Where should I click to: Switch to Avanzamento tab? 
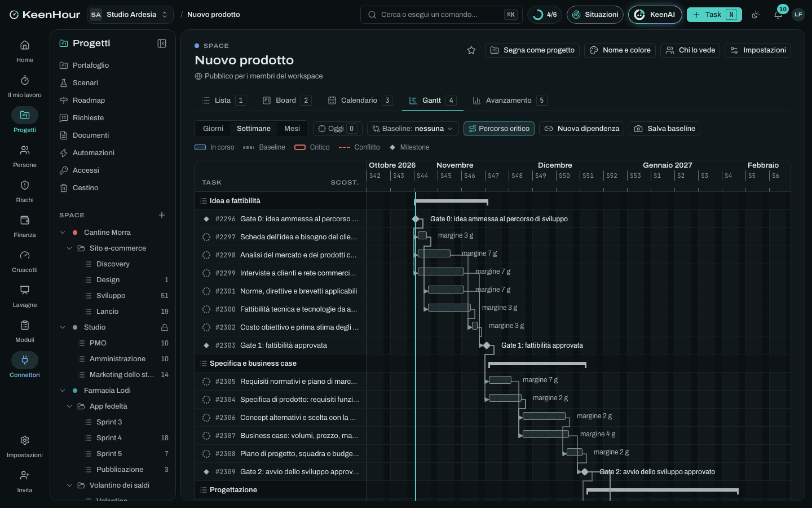[510, 100]
